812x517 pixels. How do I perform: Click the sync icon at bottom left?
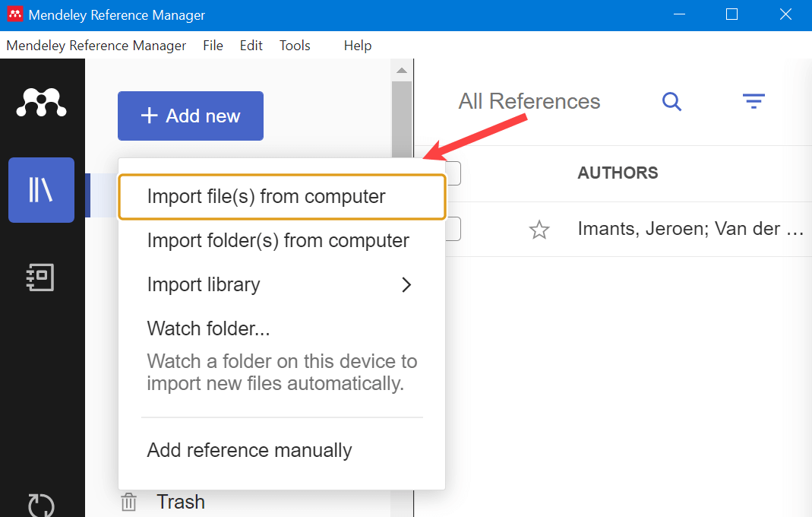[41, 506]
